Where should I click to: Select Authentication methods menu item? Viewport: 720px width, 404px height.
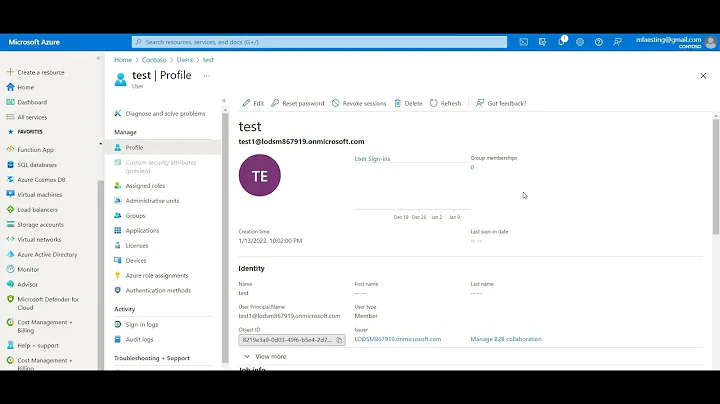tap(158, 290)
